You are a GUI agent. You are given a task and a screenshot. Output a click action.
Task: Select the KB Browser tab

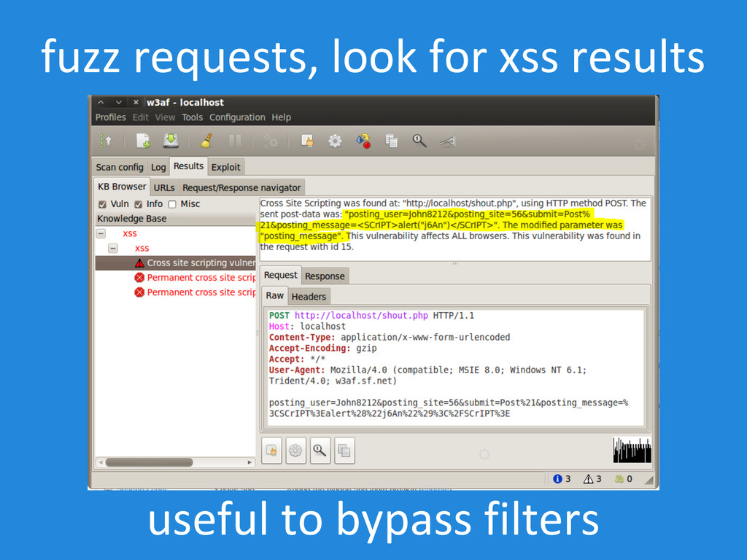(x=122, y=187)
